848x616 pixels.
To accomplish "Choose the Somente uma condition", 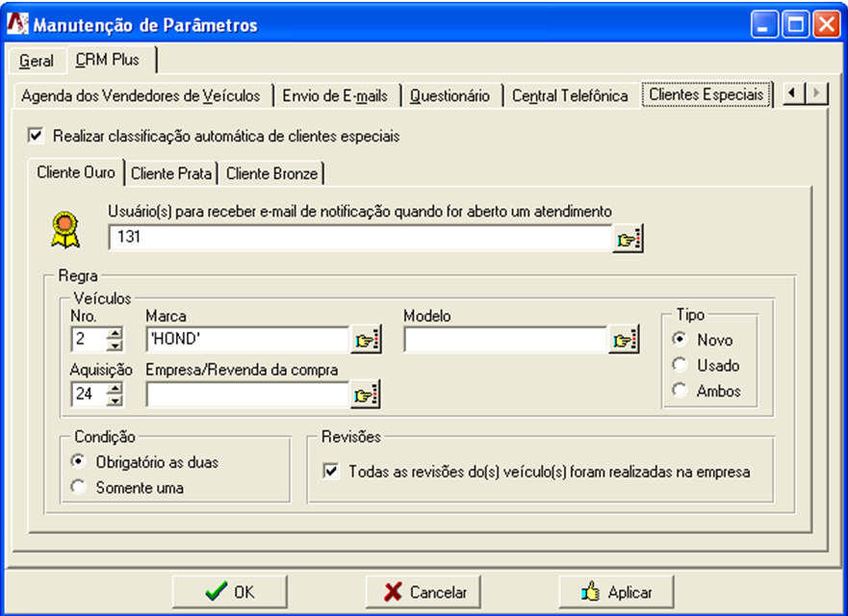I will pyautogui.click(x=79, y=488).
